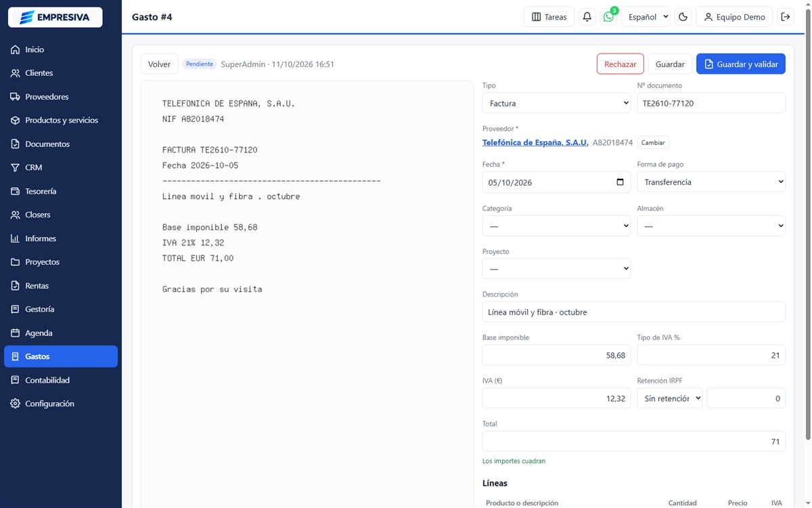Open Inicio from sidebar
The height and width of the screenshot is (508, 812).
[x=61, y=49]
